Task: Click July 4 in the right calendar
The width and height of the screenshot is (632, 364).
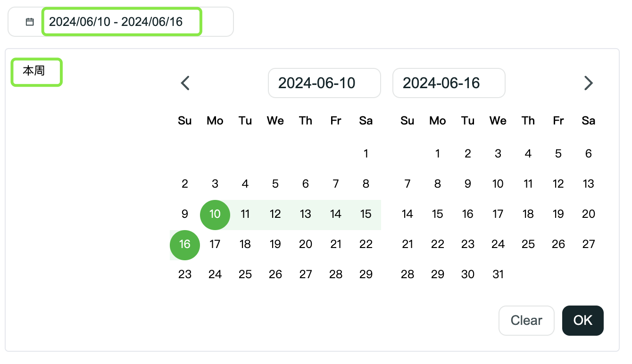Action: (x=528, y=153)
